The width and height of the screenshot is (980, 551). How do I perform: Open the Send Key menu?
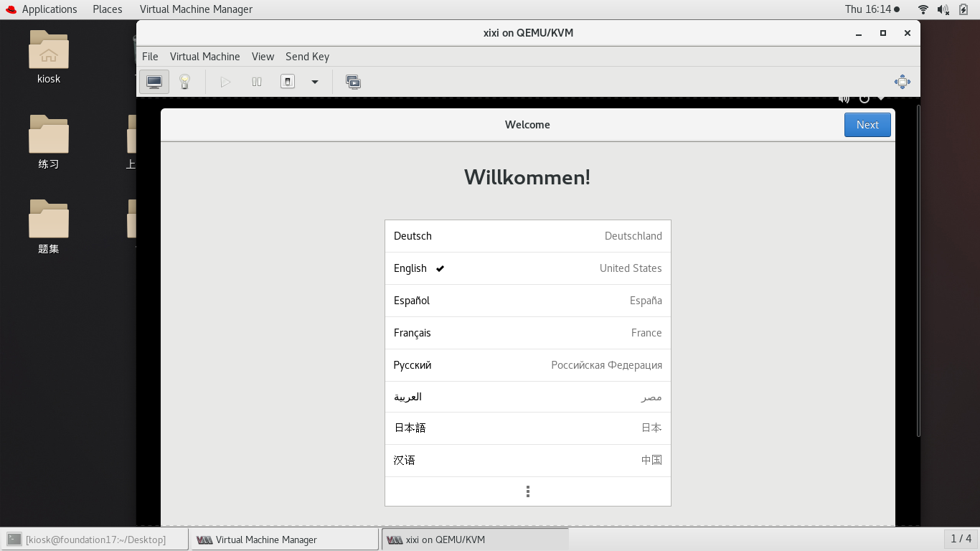(307, 57)
